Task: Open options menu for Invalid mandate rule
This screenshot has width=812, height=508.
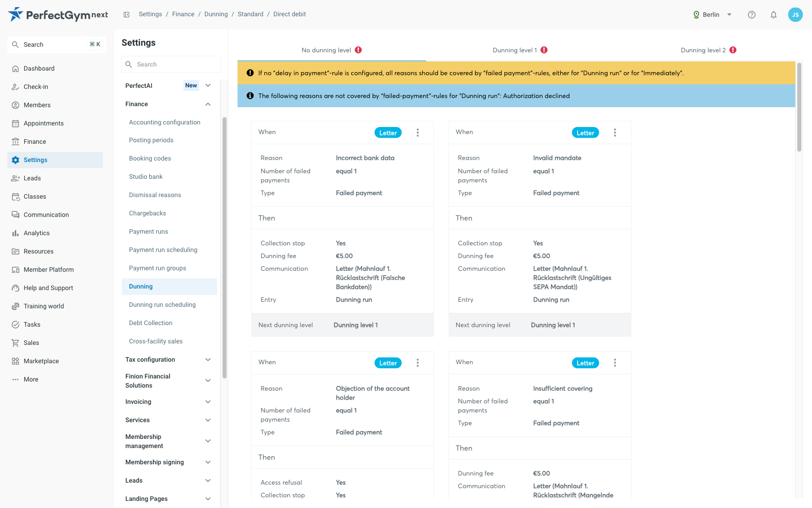Action: [x=615, y=133]
